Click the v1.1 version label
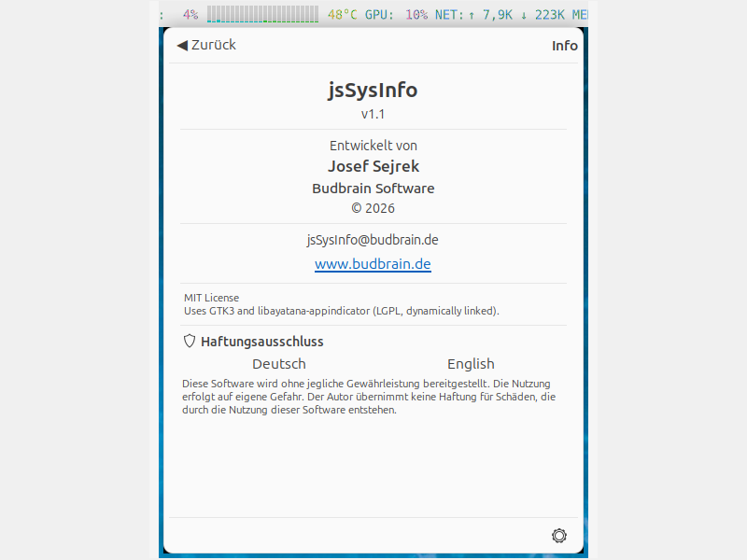The width and height of the screenshot is (747, 560). click(x=373, y=114)
